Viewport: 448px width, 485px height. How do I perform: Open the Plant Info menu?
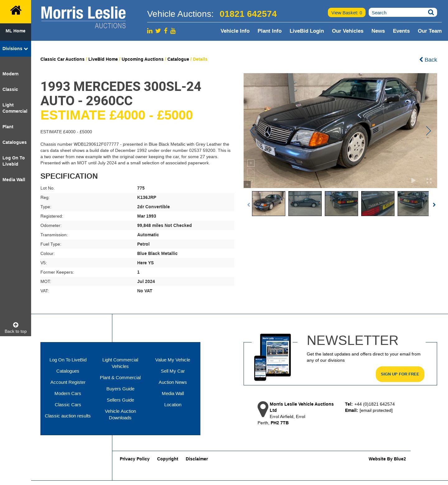[x=269, y=31]
